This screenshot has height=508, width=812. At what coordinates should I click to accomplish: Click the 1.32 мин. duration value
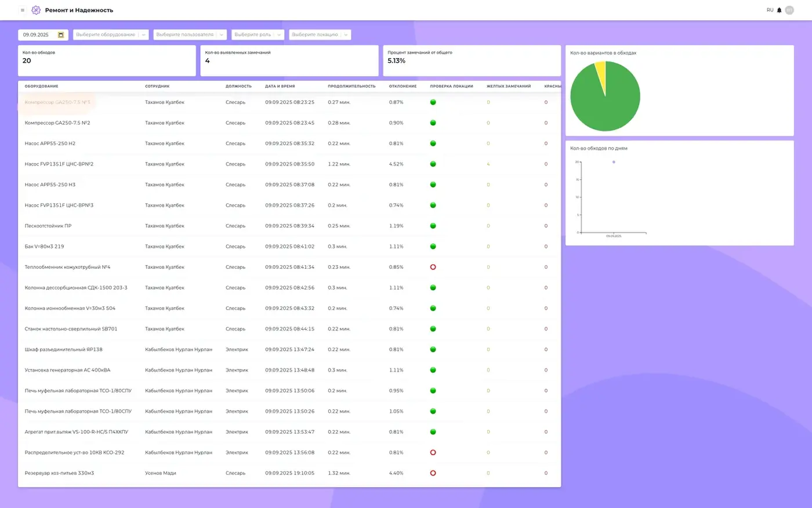point(339,473)
